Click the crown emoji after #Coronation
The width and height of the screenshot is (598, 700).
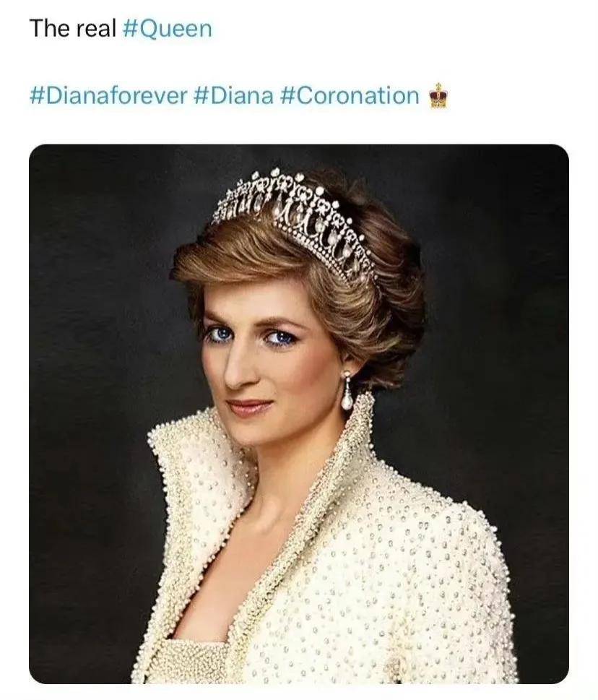click(438, 96)
